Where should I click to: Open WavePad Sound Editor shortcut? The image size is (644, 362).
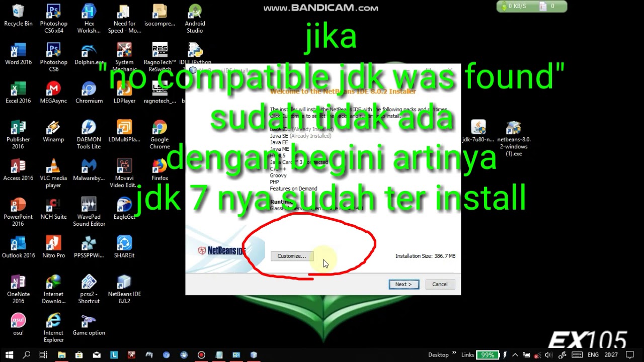pos(89,212)
